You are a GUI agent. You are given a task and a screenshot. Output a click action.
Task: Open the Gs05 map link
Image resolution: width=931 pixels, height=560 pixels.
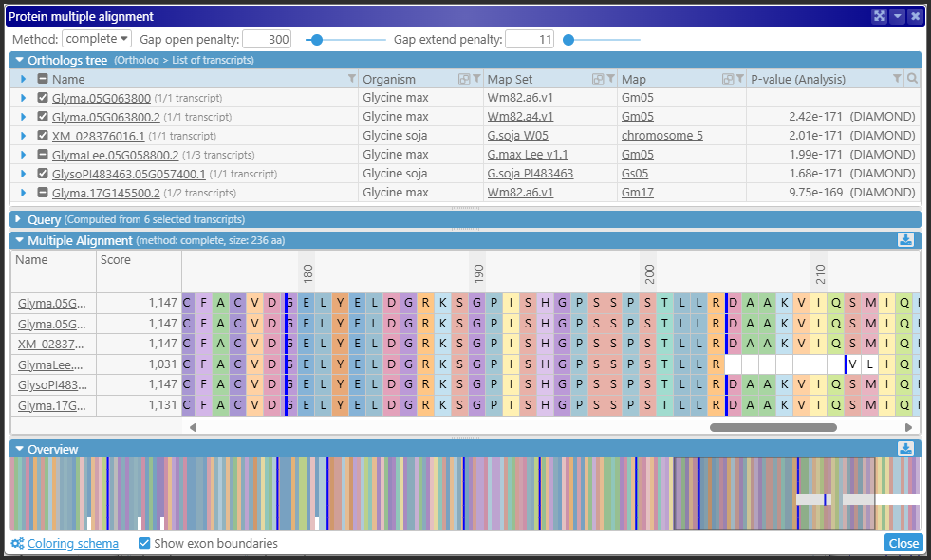tap(635, 174)
